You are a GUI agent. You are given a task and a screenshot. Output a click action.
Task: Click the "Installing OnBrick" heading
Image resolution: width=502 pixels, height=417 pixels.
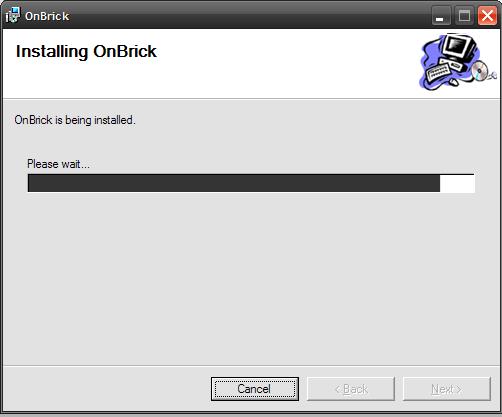[x=86, y=52]
